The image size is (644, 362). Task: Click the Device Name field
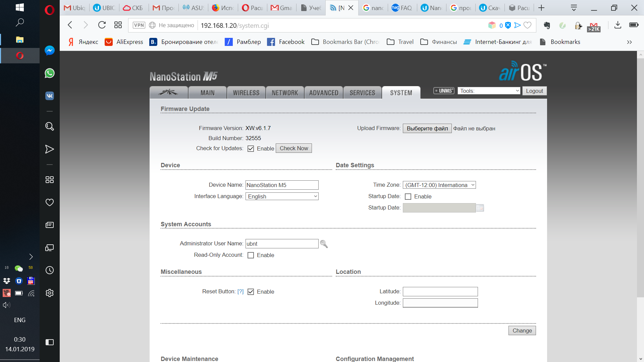[282, 185]
